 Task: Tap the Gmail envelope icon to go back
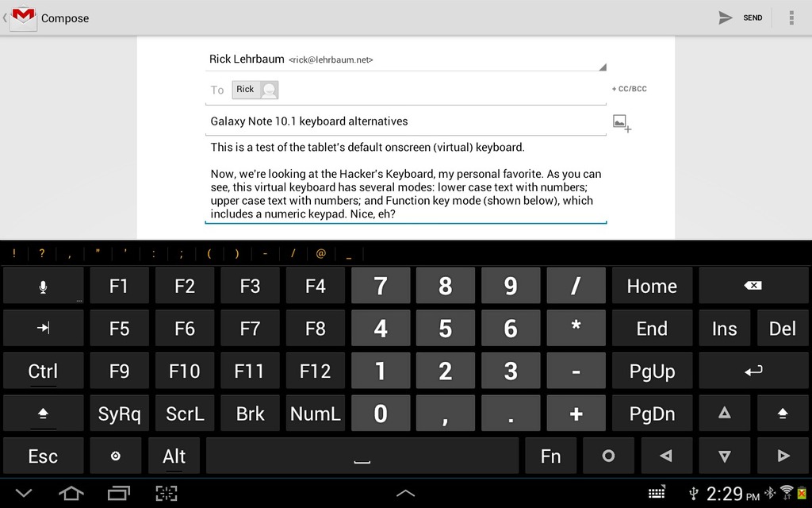[24, 17]
